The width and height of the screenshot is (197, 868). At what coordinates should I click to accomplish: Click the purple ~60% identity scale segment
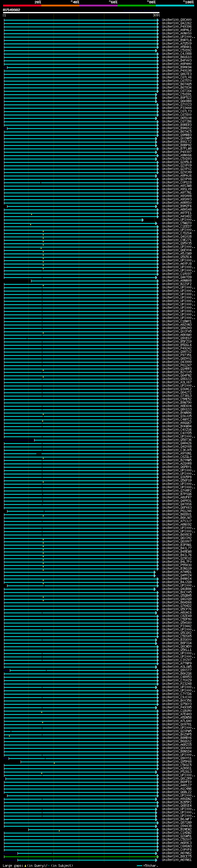(x=99, y=6)
